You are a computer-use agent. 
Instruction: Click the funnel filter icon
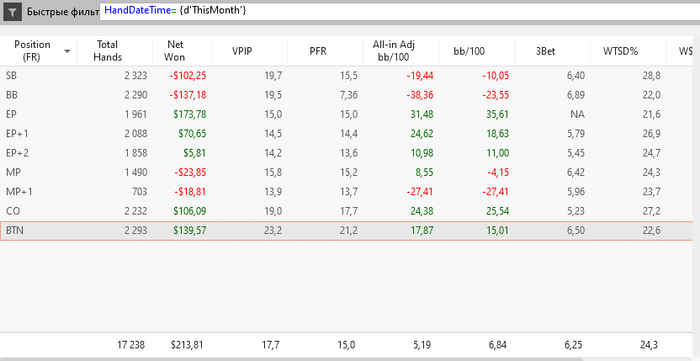12,12
